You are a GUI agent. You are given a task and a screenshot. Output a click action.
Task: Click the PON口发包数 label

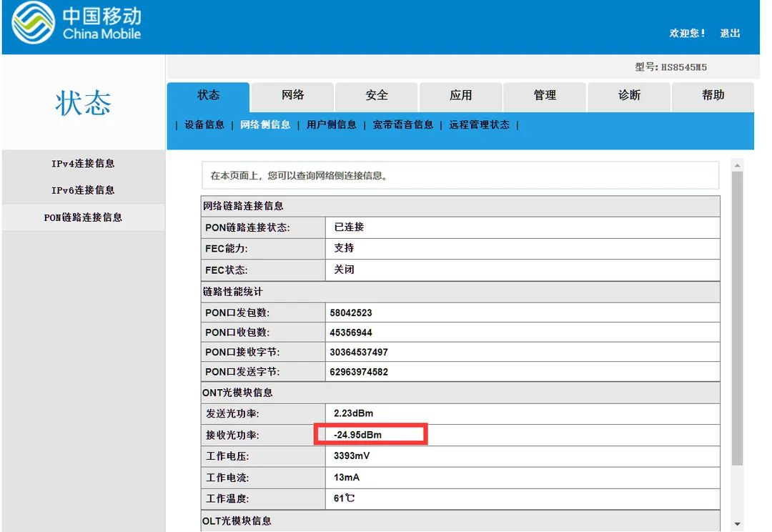237,312
